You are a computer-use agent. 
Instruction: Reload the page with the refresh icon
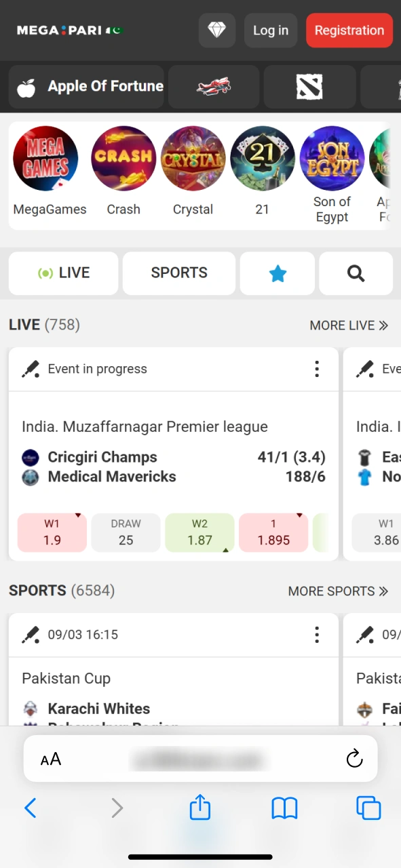tap(354, 759)
